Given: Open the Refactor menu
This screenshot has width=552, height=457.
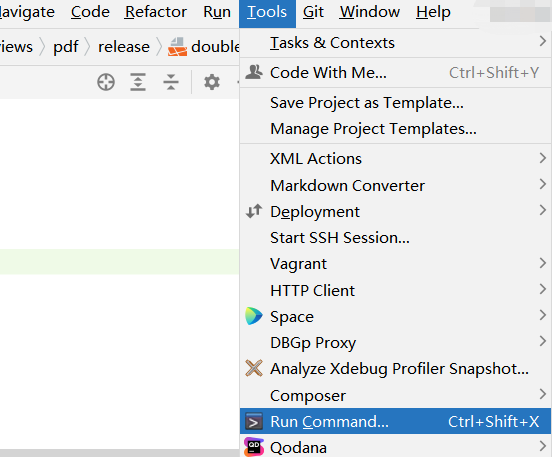Looking at the screenshot, I should click(156, 12).
